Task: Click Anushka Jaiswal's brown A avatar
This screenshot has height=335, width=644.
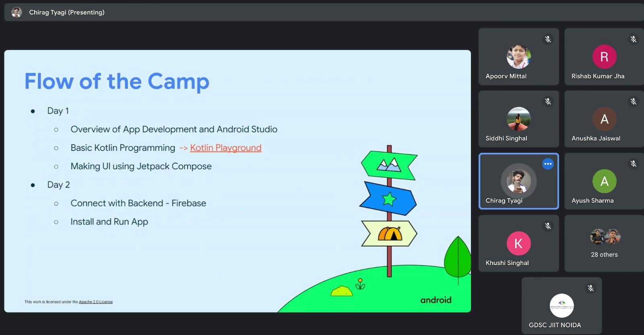Action: (x=604, y=119)
